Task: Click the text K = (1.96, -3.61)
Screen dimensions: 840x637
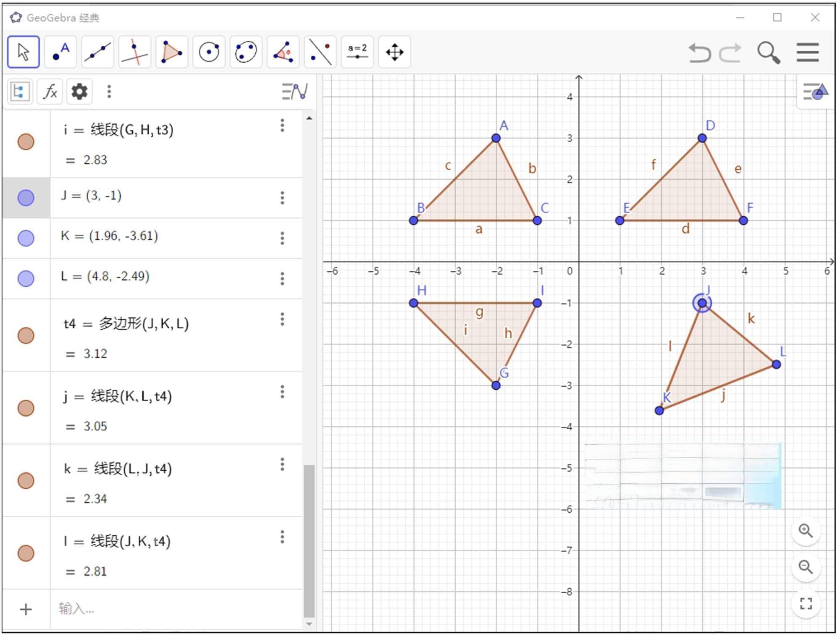Action: pyautogui.click(x=109, y=236)
